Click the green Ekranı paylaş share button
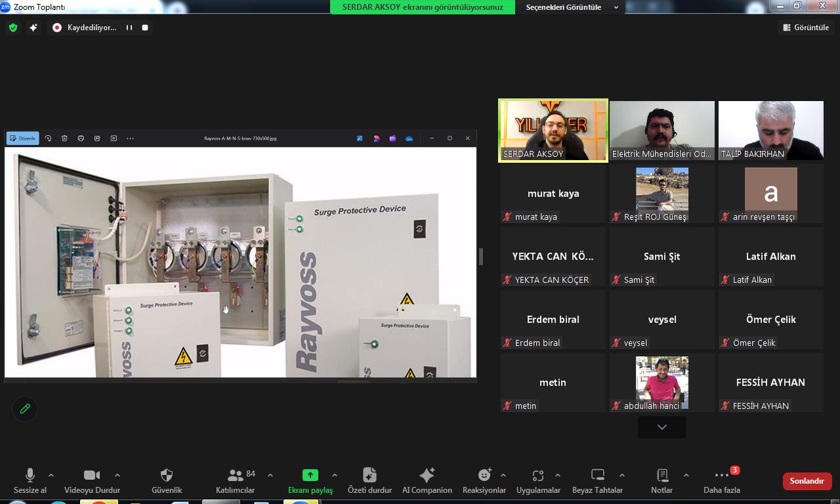Viewport: 840px width, 504px height. coord(310,481)
